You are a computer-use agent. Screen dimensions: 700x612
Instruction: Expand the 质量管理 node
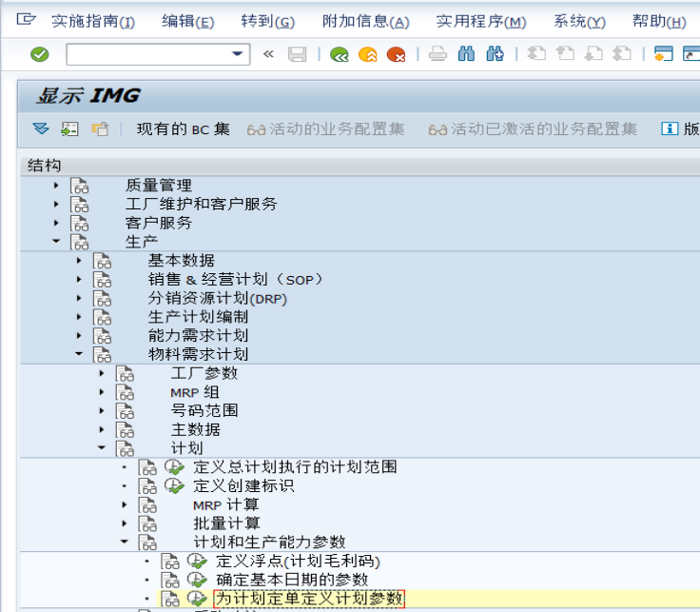pyautogui.click(x=56, y=186)
